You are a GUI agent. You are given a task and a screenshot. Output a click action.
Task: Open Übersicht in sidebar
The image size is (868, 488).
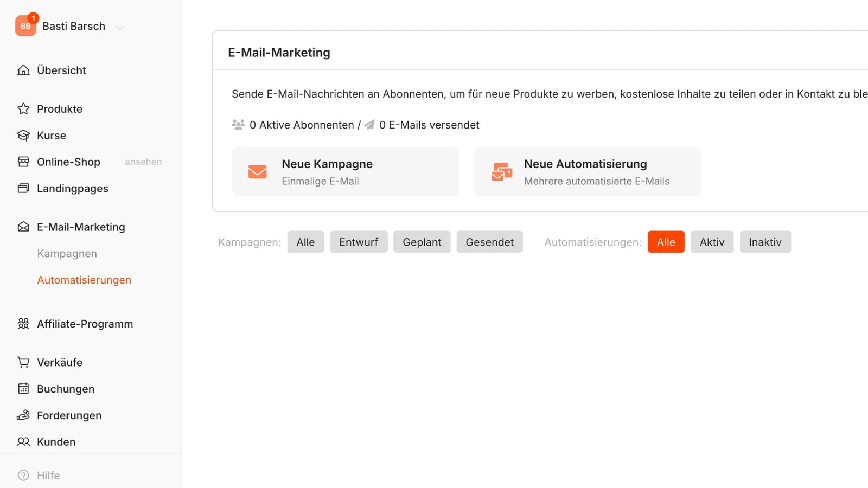(x=61, y=70)
